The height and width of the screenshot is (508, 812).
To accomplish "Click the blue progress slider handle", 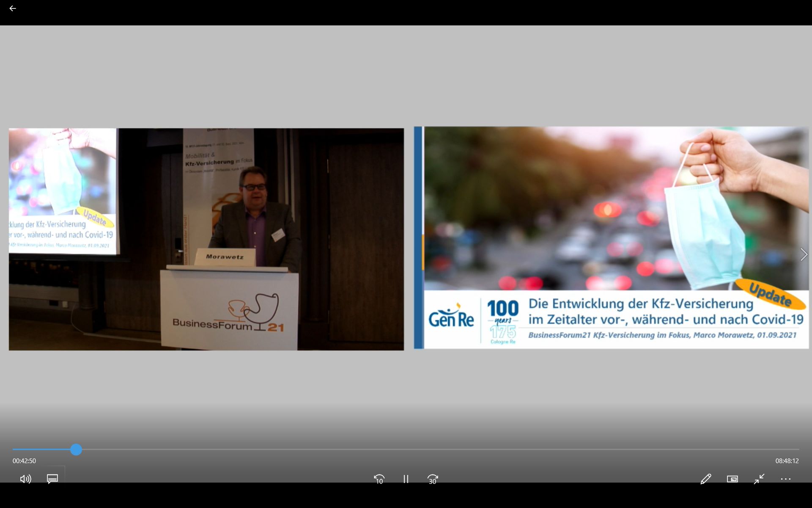I will (76, 450).
